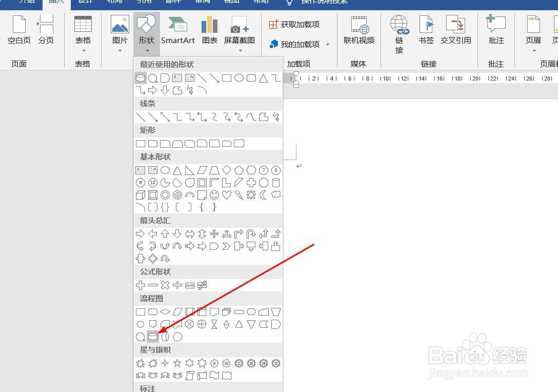Select the plus sign in 公式形状

(x=141, y=285)
